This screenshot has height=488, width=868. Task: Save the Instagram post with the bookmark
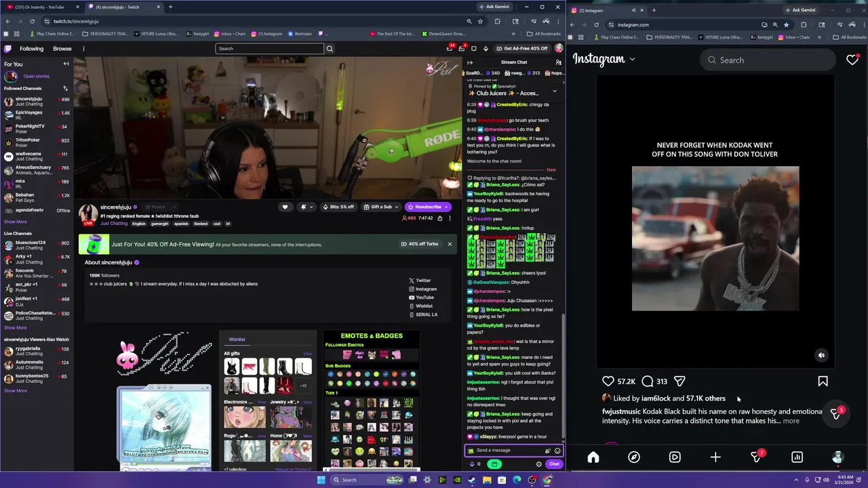click(823, 382)
